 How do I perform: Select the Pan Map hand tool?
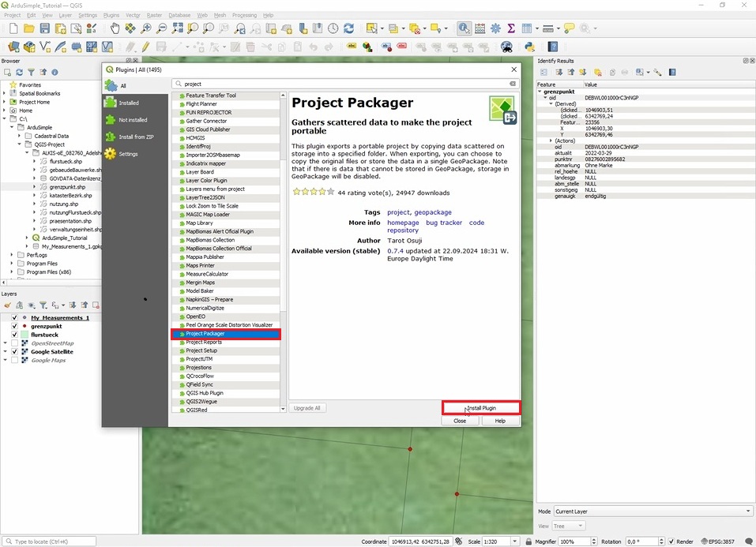(115, 28)
